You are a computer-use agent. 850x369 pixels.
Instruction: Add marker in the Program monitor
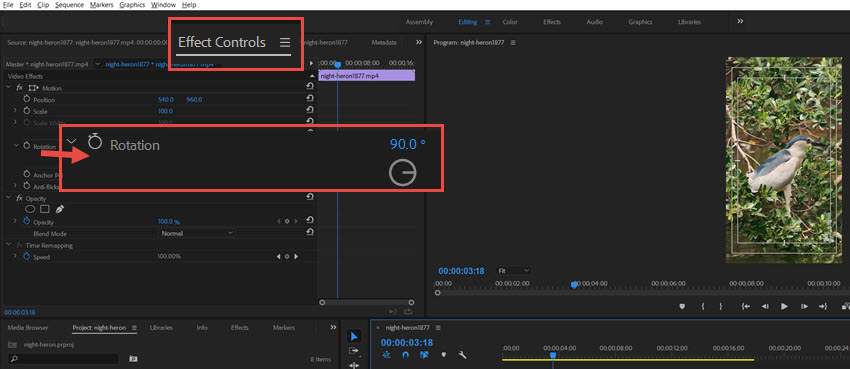pyautogui.click(x=682, y=307)
